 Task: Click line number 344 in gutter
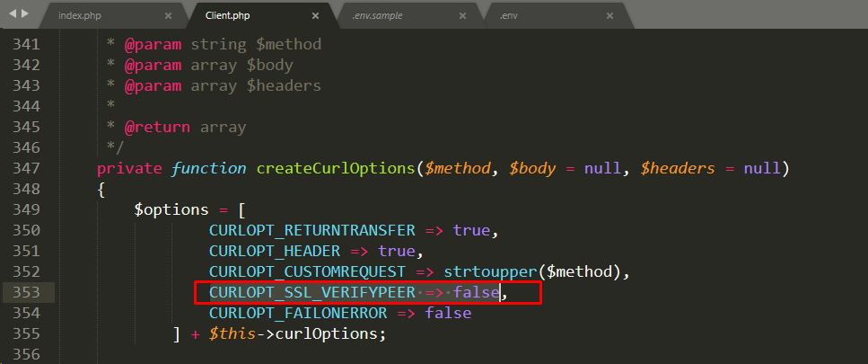tap(26, 106)
